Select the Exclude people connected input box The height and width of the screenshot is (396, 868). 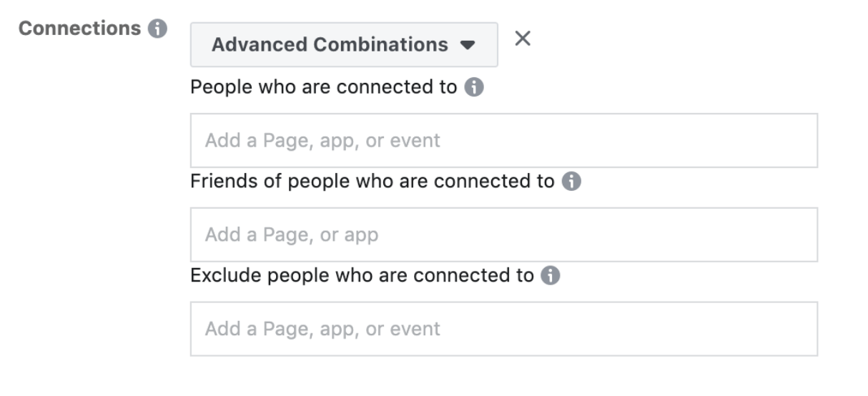coord(504,329)
